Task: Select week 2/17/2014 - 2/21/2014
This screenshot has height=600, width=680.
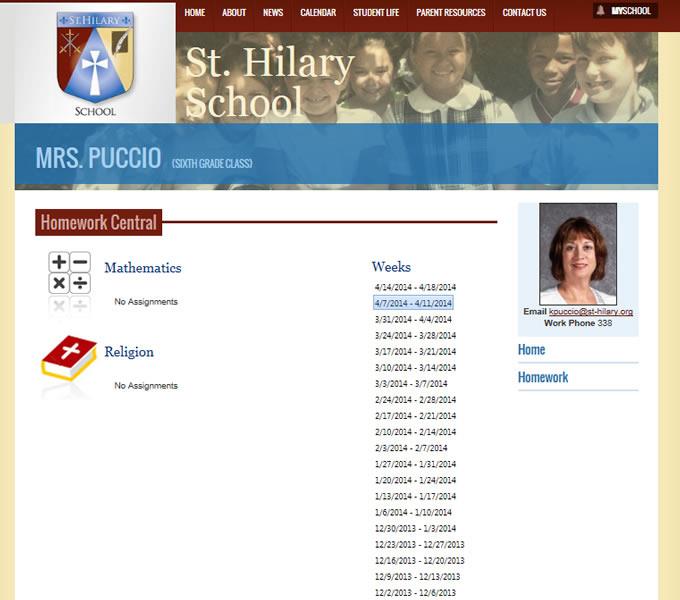Action: [x=415, y=415]
